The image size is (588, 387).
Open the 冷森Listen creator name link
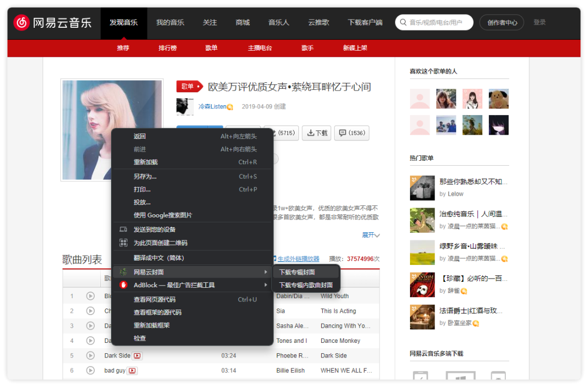(212, 107)
